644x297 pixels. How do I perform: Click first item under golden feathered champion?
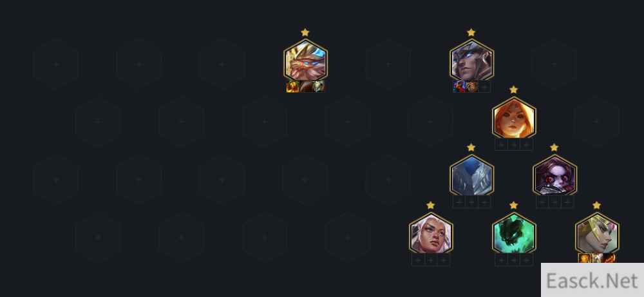pos(292,87)
